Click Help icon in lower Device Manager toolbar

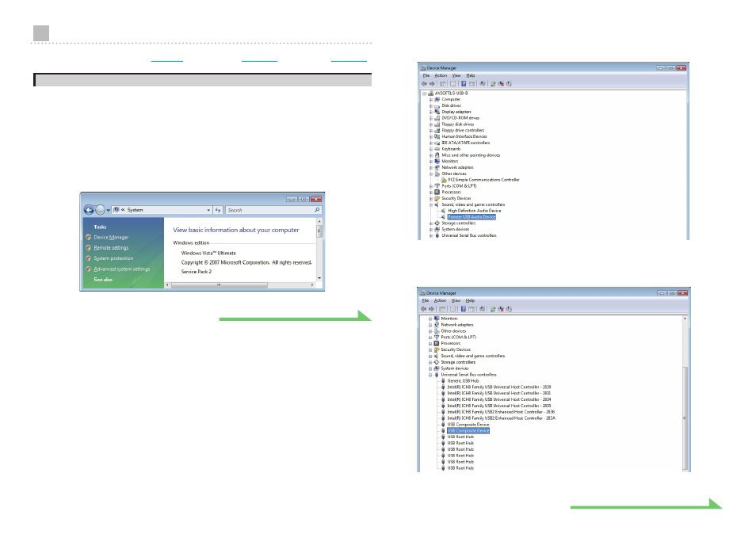click(x=463, y=309)
